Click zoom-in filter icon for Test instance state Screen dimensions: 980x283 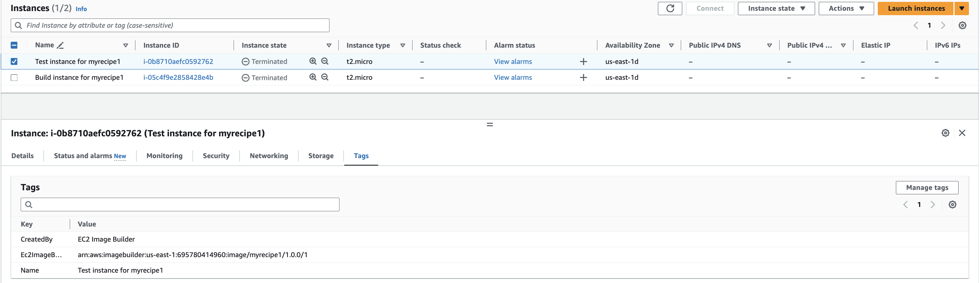pyautogui.click(x=313, y=61)
